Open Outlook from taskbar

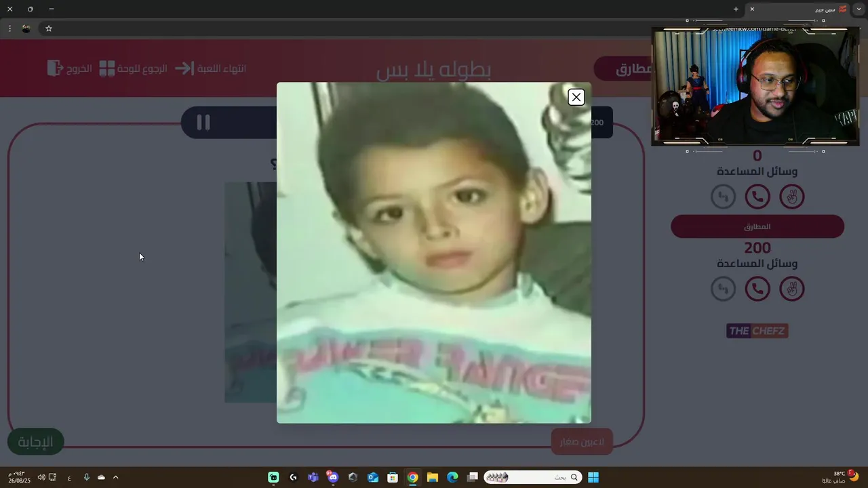373,477
